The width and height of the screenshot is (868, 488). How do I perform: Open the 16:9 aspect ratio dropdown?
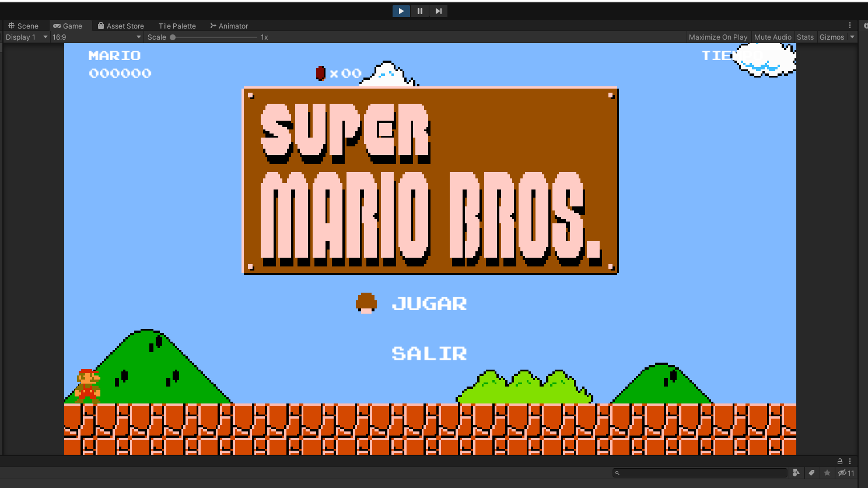tap(97, 37)
